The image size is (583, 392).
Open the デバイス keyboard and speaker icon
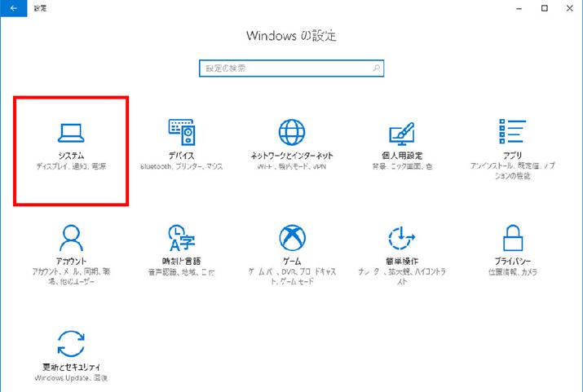click(x=182, y=132)
